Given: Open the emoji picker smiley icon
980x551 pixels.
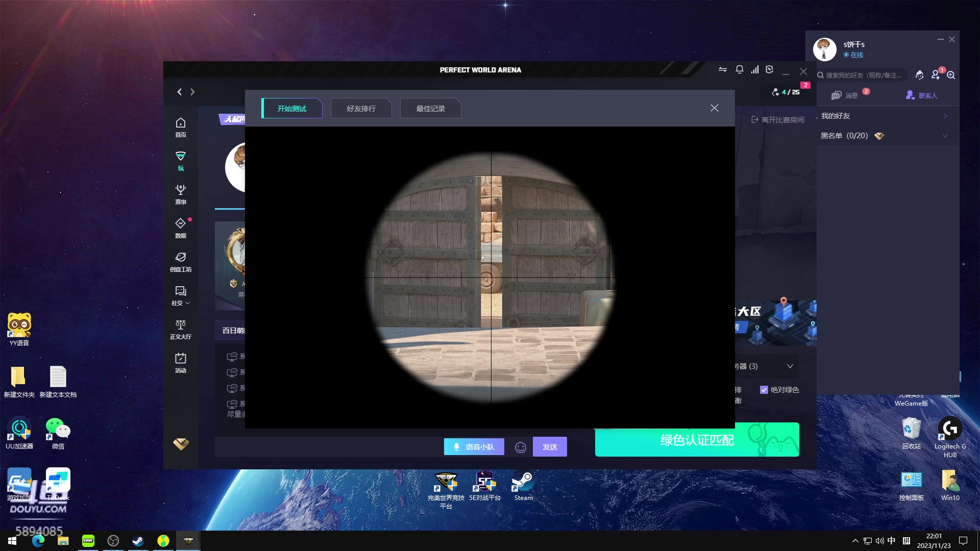Looking at the screenshot, I should [x=521, y=447].
